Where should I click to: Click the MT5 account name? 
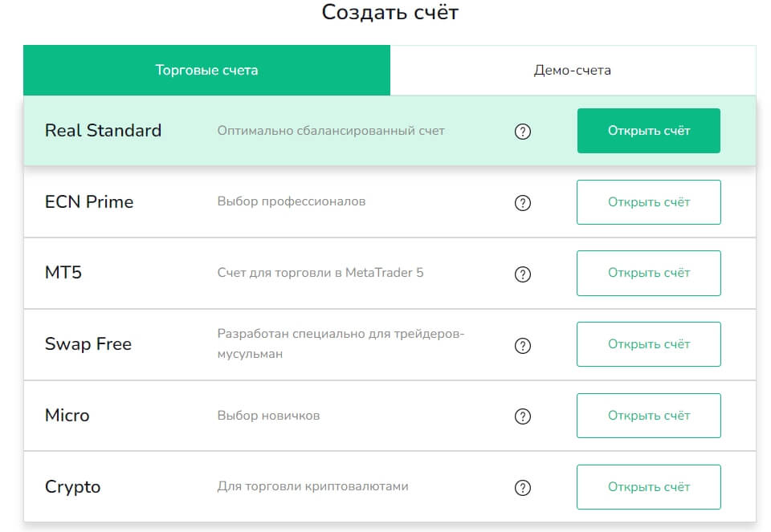tap(63, 273)
